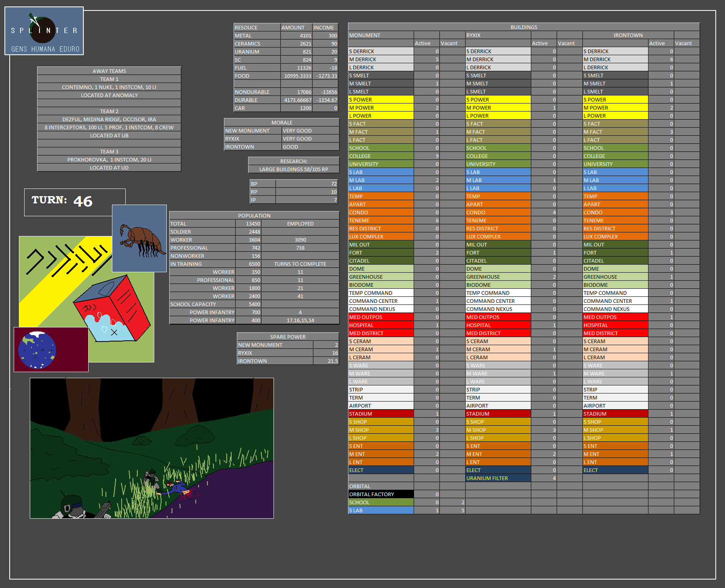Click the LOCATED AT ANOMALY row for Team 1

coord(109,95)
